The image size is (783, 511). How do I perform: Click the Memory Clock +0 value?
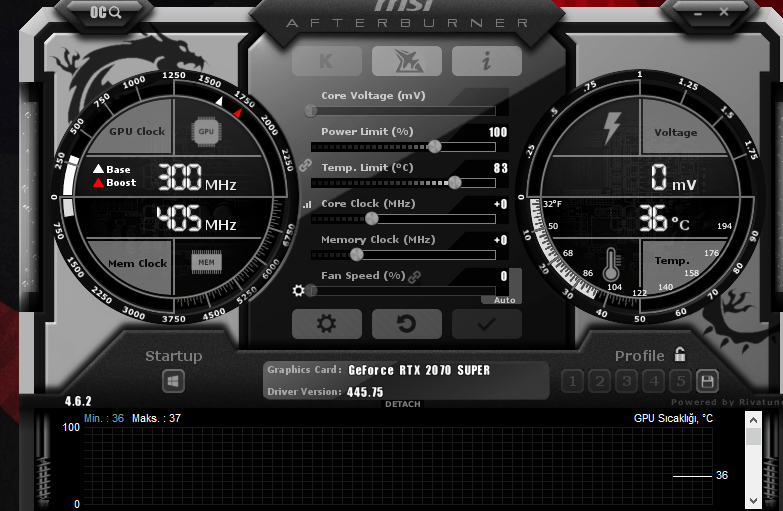pyautogui.click(x=500, y=240)
